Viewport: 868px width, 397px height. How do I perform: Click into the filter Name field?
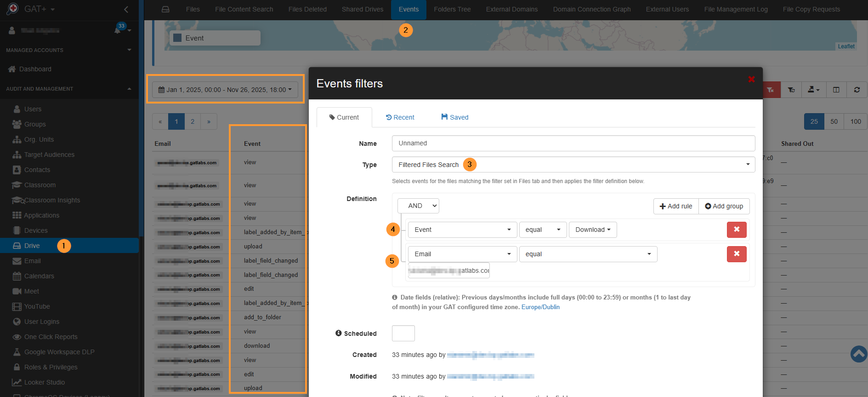pyautogui.click(x=573, y=143)
